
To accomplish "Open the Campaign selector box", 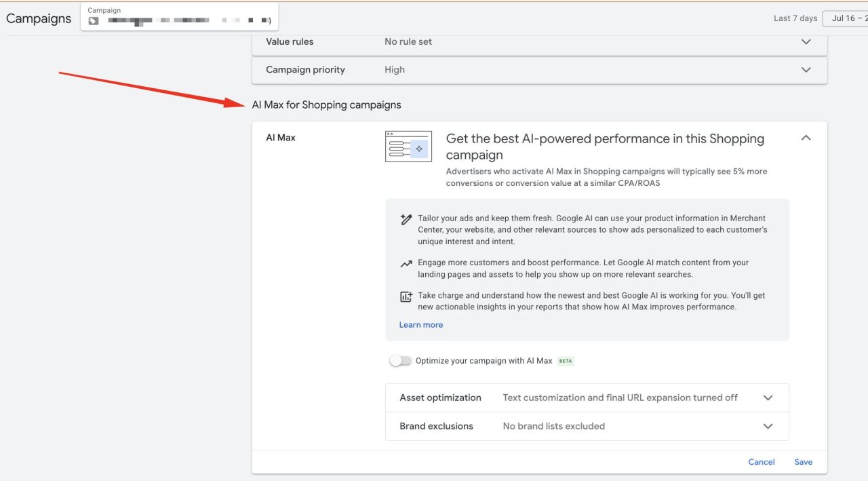I will click(179, 16).
